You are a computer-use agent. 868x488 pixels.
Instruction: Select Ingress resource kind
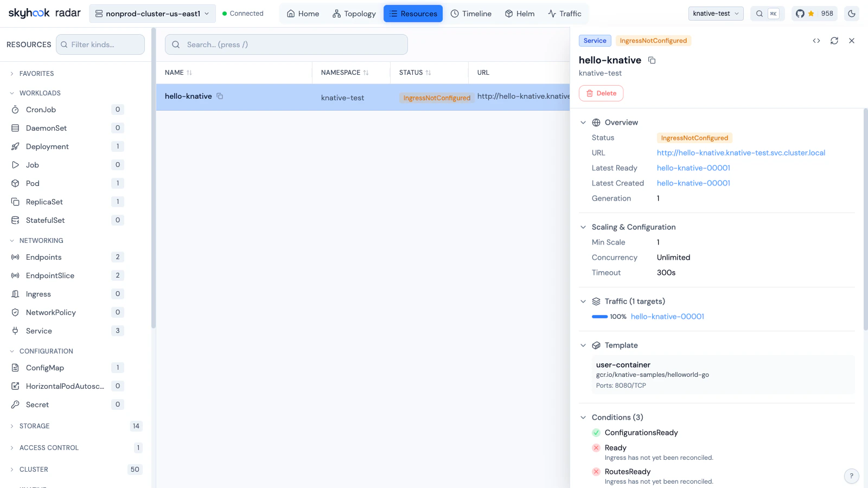[67, 294]
